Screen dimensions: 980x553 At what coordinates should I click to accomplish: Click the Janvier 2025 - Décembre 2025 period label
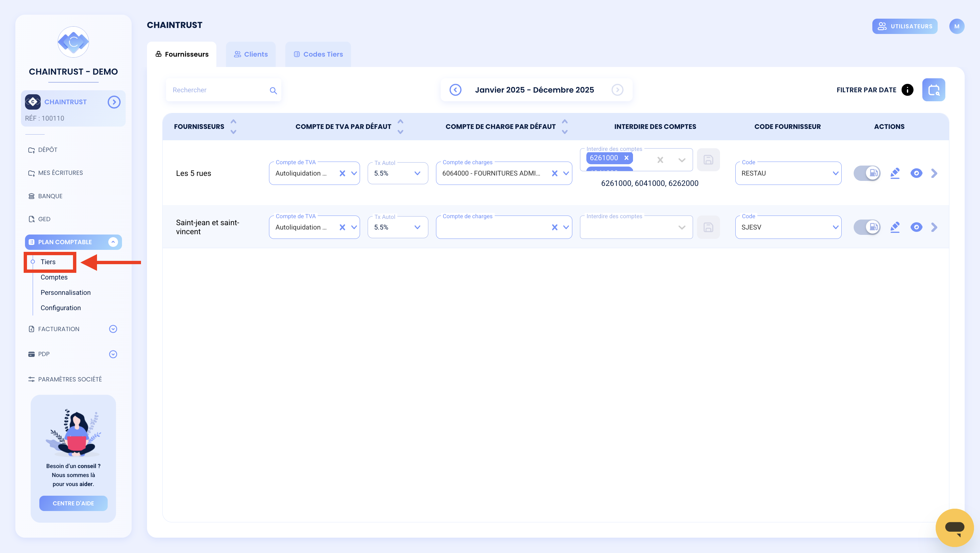(534, 90)
